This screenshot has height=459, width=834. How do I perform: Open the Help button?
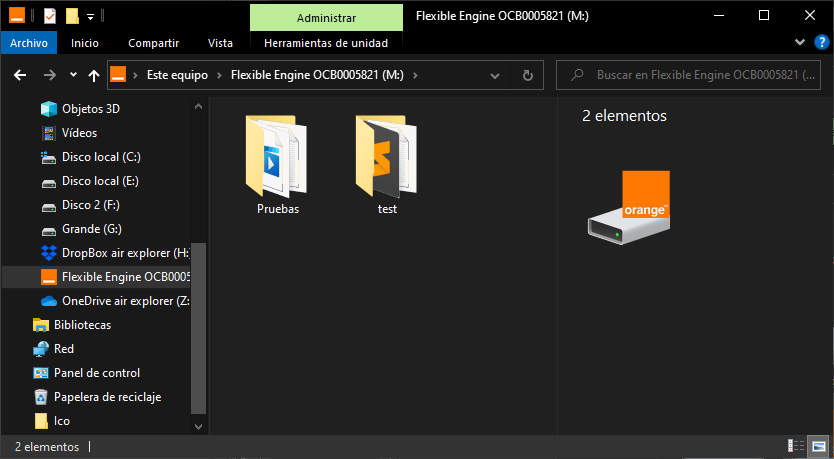[821, 42]
